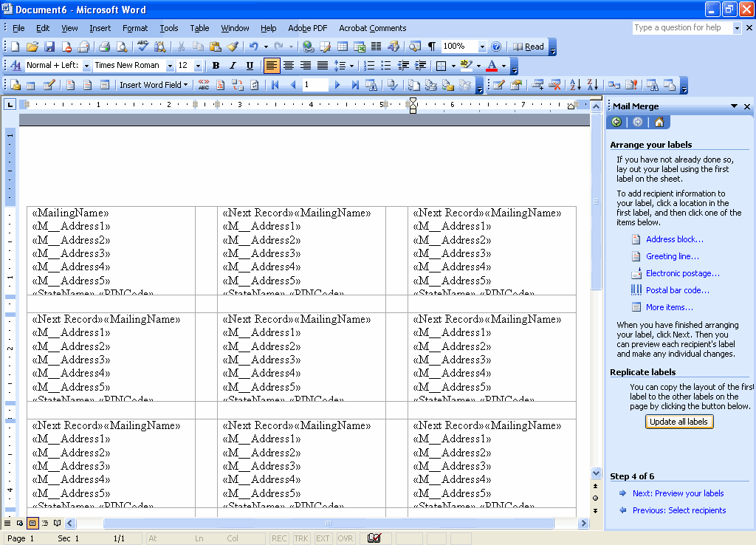Go to next mail merge record
Viewport: 756px width, 545px height.
click(x=337, y=86)
